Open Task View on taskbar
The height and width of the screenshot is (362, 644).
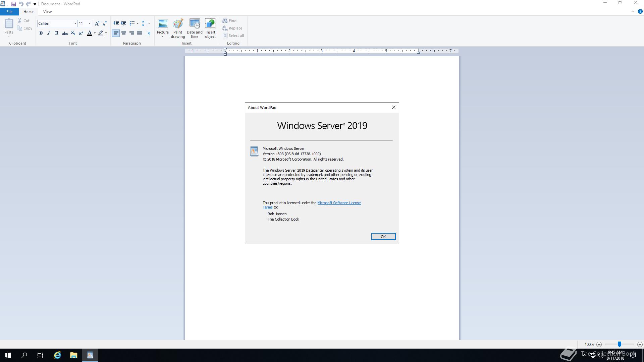point(40,355)
